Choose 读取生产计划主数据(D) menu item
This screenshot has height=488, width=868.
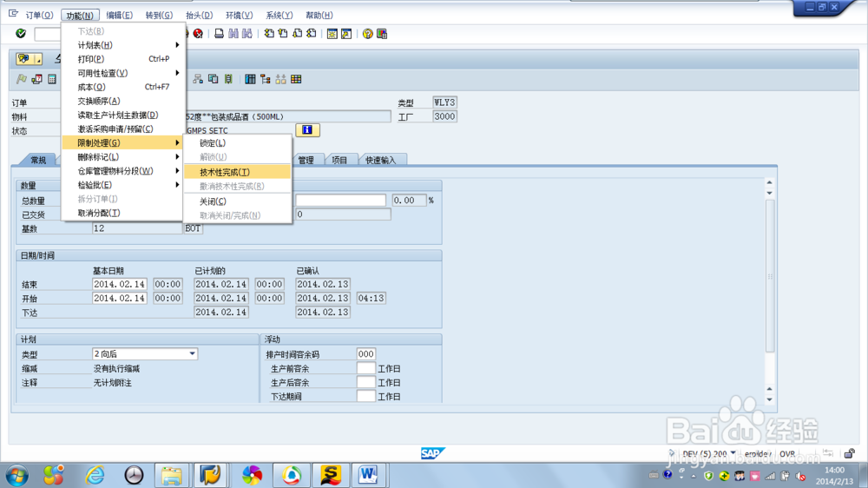click(x=123, y=115)
